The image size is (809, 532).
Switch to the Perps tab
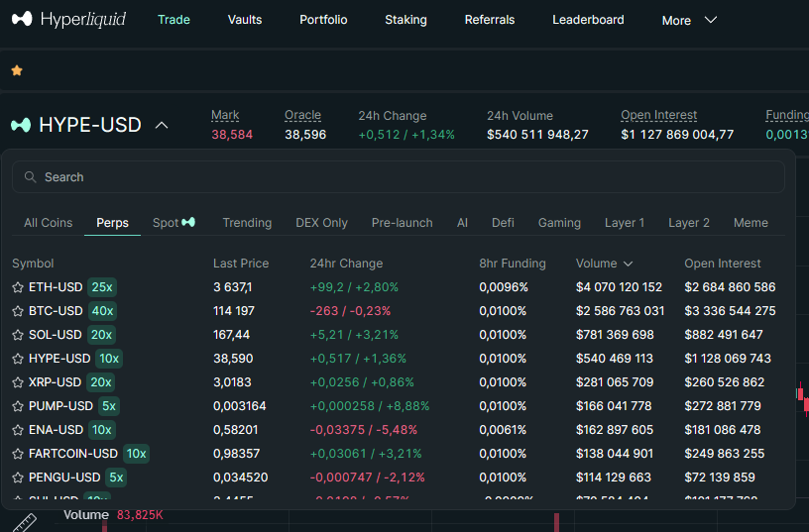(x=112, y=223)
